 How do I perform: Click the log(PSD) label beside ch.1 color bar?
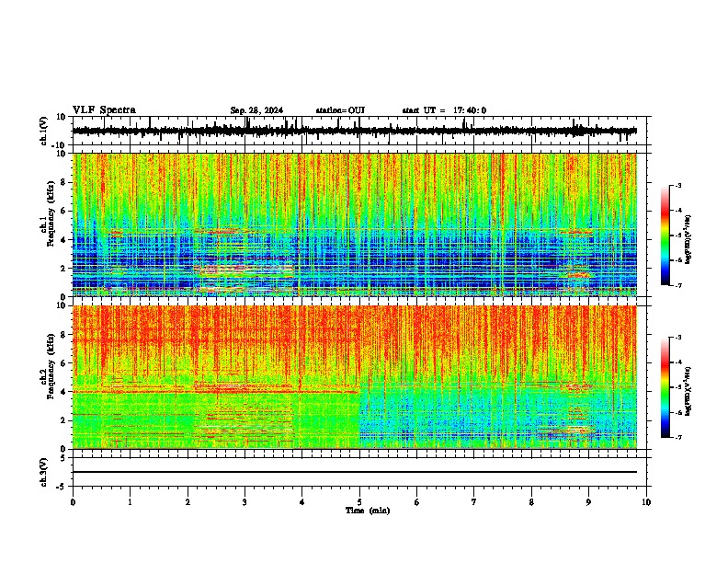click(x=688, y=240)
